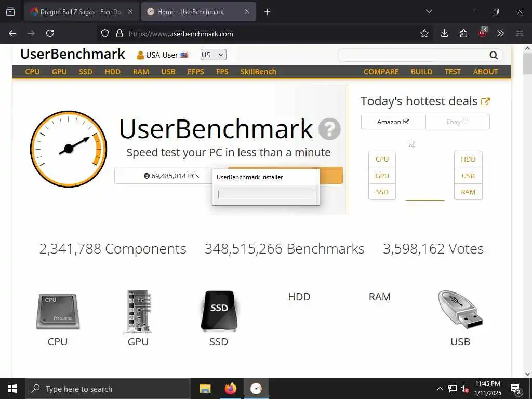This screenshot has height=399, width=532.
Task: Check the Ebay deals checkbox
Action: point(465,122)
